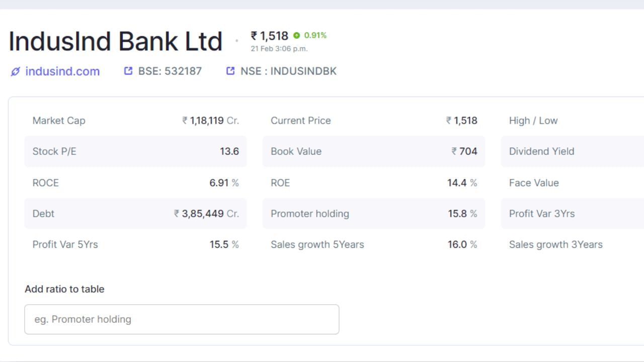Click the ROE value 14.4 %
Screen dimensions: 644x362
(x=462, y=183)
